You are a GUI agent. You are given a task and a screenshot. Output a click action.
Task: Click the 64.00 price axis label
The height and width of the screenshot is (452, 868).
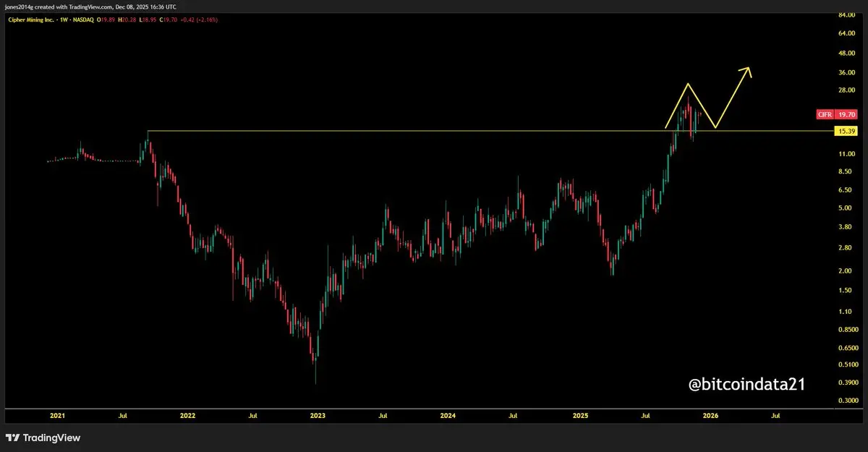click(846, 33)
